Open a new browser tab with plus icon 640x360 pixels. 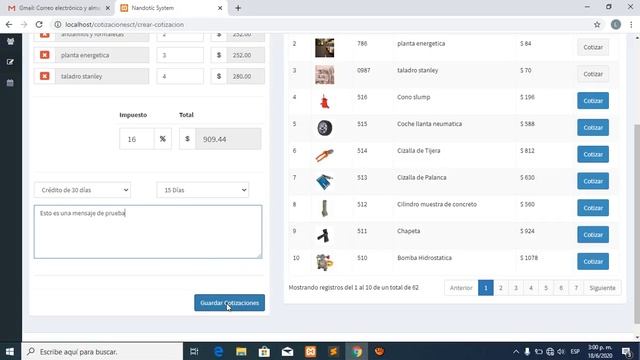tap(238, 8)
